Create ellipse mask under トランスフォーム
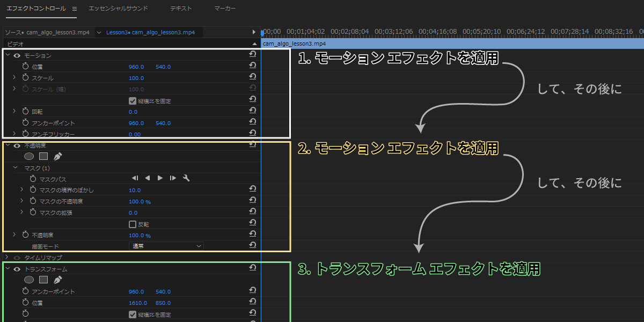644x322 pixels. click(x=29, y=280)
